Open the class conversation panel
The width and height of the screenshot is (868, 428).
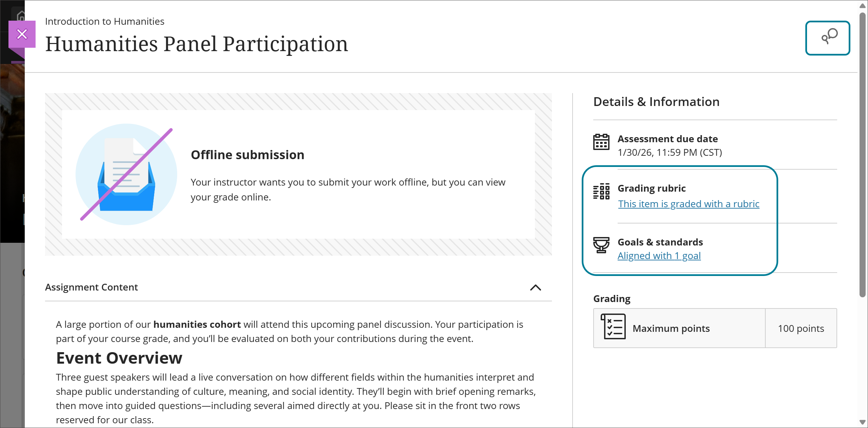(828, 38)
